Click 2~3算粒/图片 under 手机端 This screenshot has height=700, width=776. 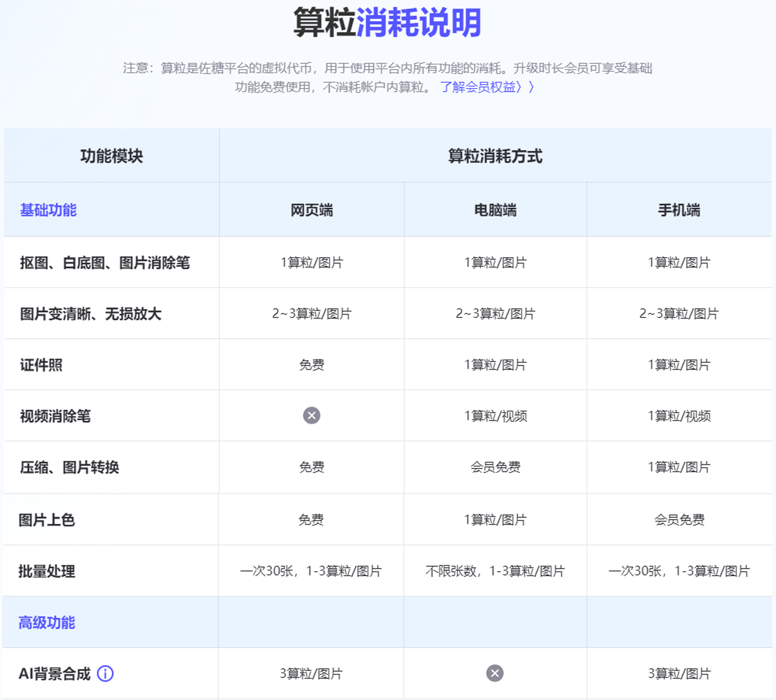(x=679, y=314)
